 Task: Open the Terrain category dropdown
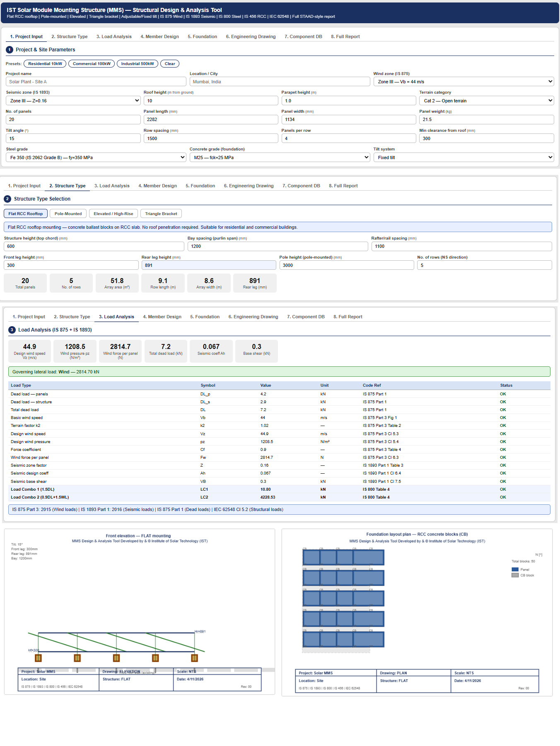(486, 101)
